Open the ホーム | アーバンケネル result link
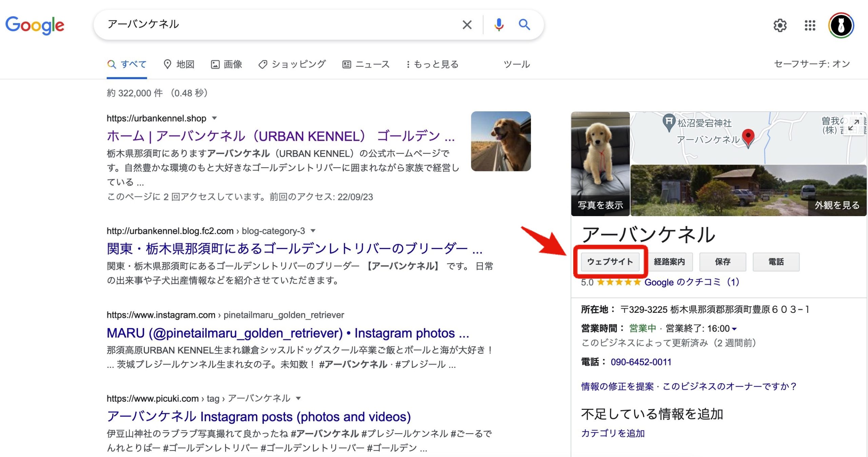 [281, 136]
